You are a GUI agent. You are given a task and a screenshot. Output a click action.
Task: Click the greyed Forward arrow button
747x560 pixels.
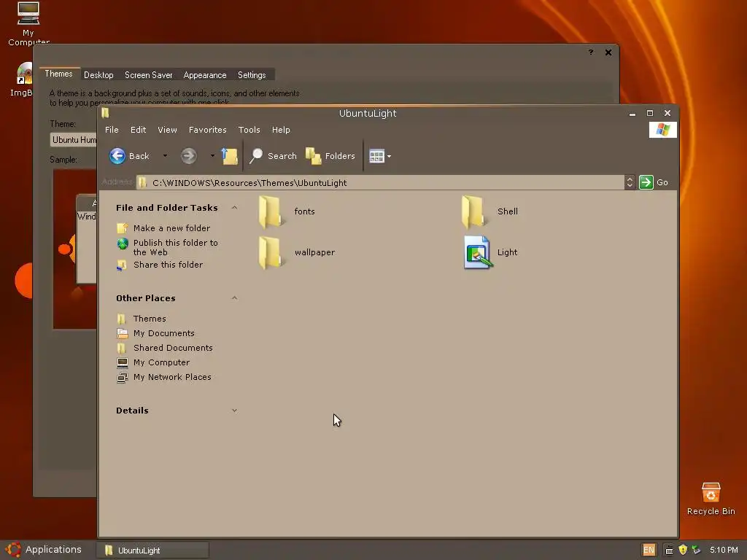pos(189,156)
